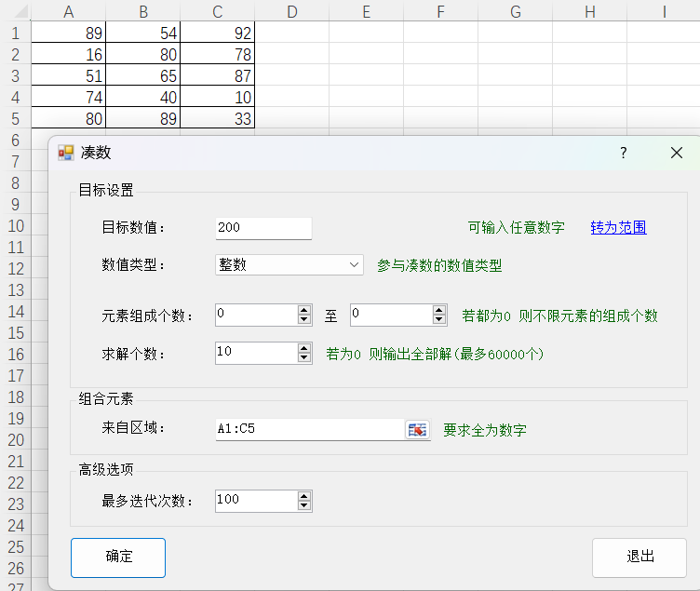700x591 pixels.
Task: Select cell C5 containing 33
Action: pos(218,118)
